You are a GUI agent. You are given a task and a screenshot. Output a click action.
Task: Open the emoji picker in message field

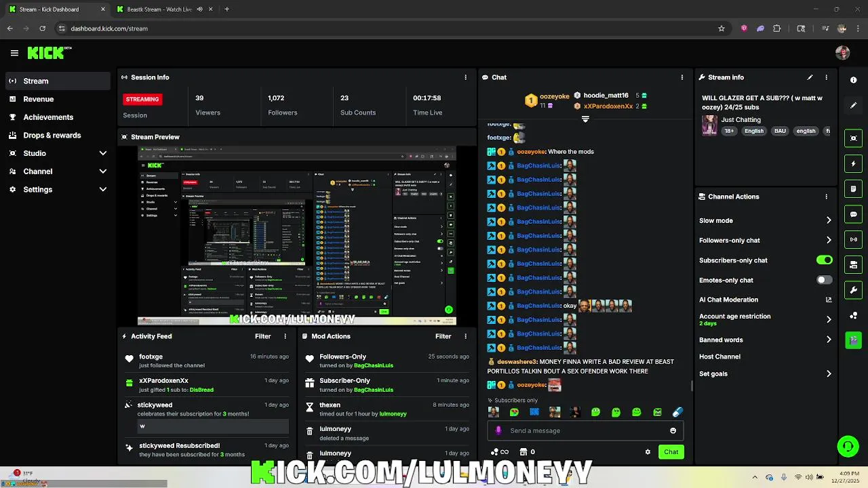point(673,430)
